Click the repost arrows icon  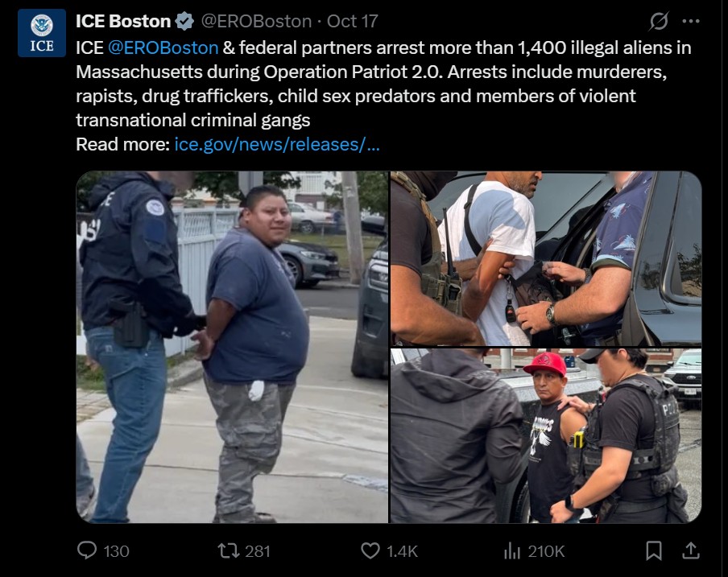[229, 550]
